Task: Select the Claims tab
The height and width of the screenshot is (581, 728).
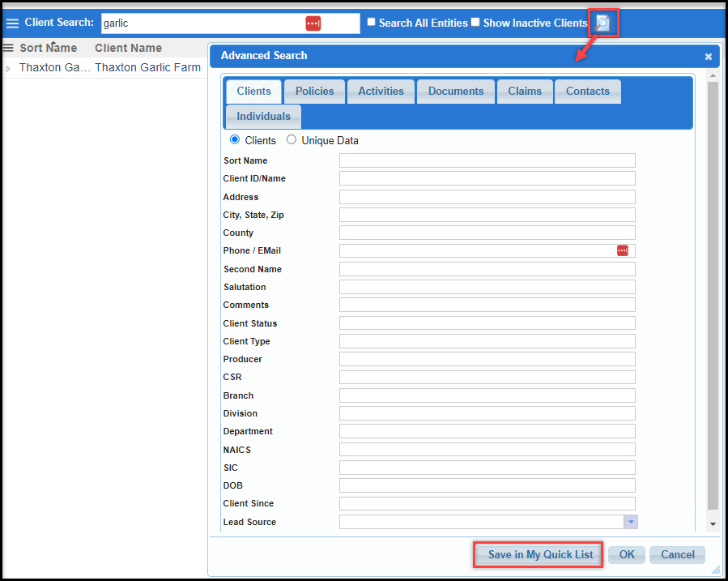Action: pyautogui.click(x=525, y=91)
